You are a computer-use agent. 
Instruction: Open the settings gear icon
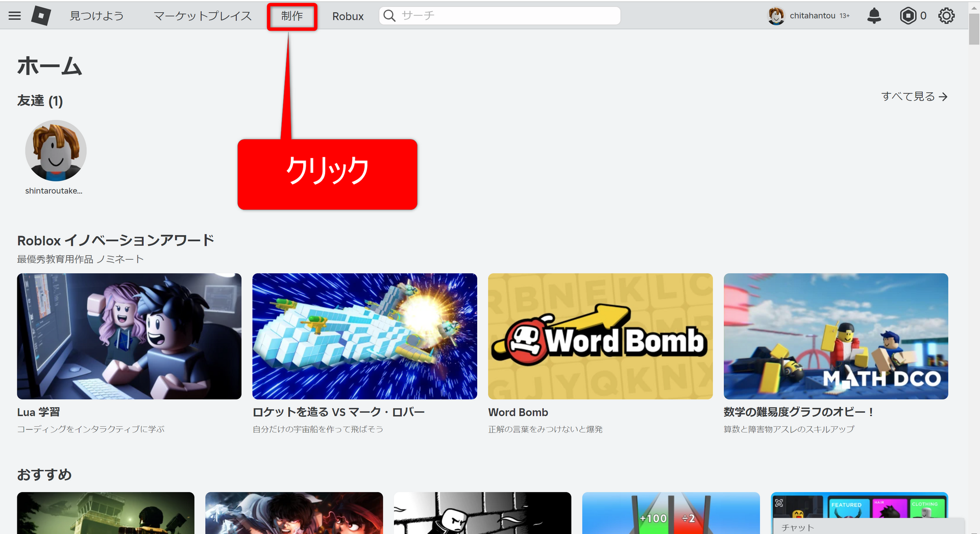(x=946, y=16)
